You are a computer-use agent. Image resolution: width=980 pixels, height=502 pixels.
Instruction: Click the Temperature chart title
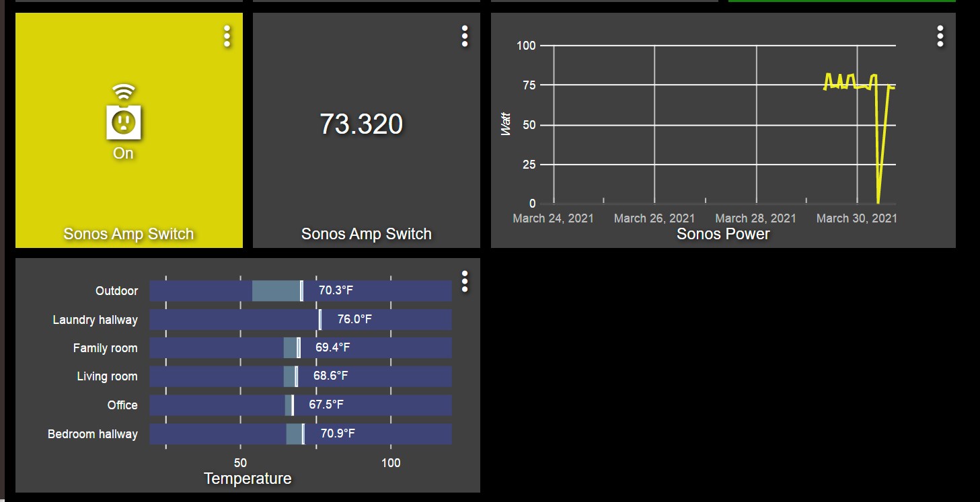coord(248,478)
